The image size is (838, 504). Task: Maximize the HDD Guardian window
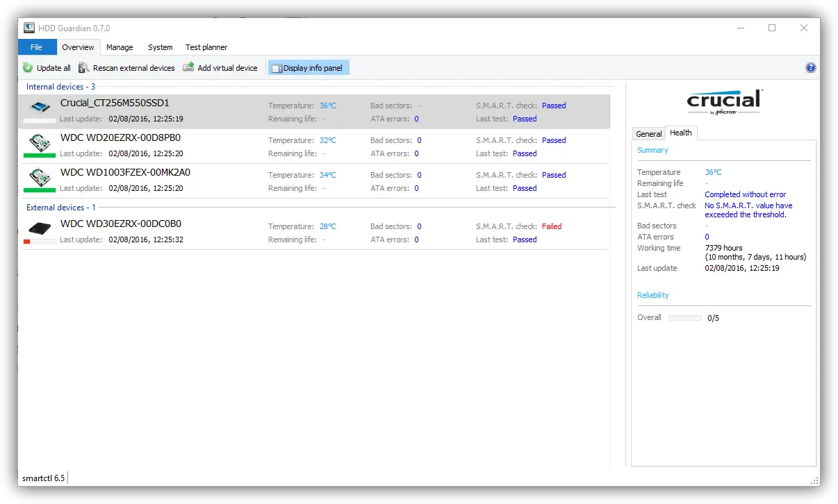[772, 28]
